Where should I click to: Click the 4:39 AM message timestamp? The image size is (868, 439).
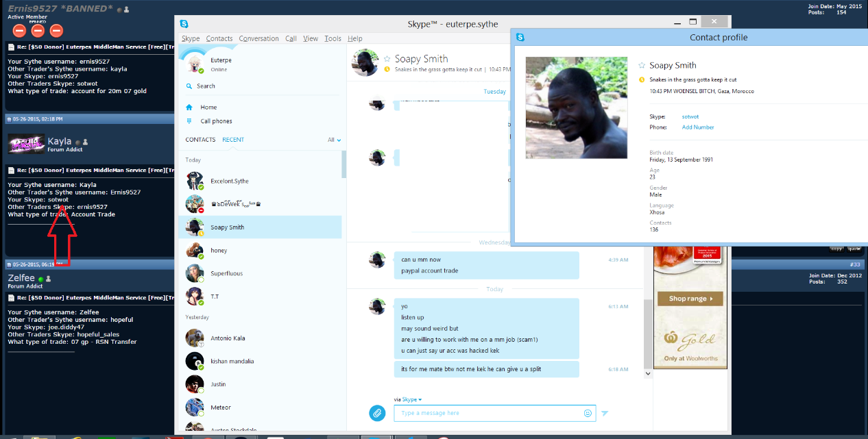[x=618, y=260]
